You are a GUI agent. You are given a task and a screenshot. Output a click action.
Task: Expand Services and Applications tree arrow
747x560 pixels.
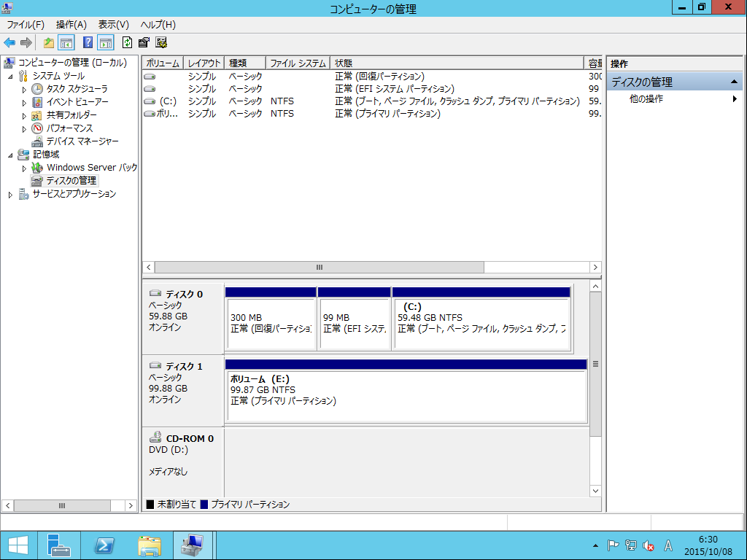(x=10, y=194)
